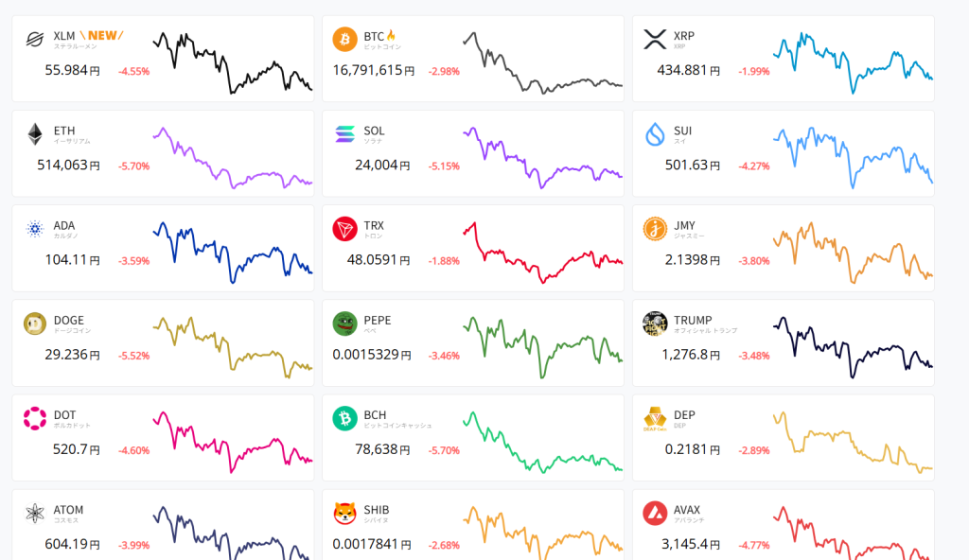Click the XLM NEW badge
Viewport: 969px width, 560px height.
pos(105,36)
